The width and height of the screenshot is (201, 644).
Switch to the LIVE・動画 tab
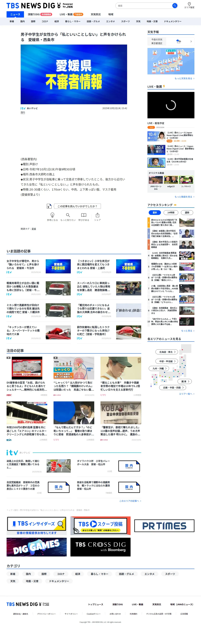[x=71, y=14]
